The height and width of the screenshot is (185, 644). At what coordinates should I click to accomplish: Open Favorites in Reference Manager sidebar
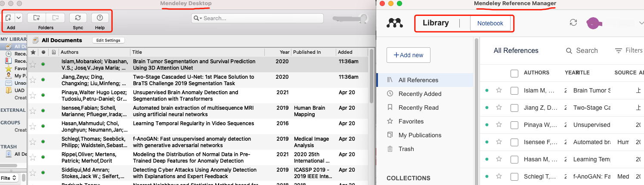click(x=424, y=121)
